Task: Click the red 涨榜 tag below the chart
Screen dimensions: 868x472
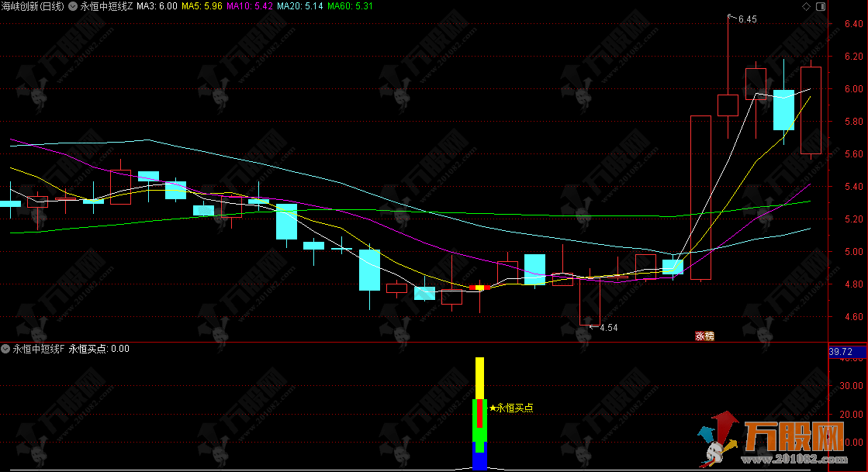Action: click(x=704, y=336)
